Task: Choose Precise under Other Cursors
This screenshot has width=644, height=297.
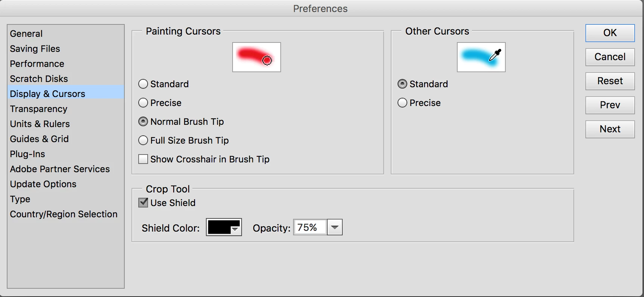Action: (x=402, y=103)
